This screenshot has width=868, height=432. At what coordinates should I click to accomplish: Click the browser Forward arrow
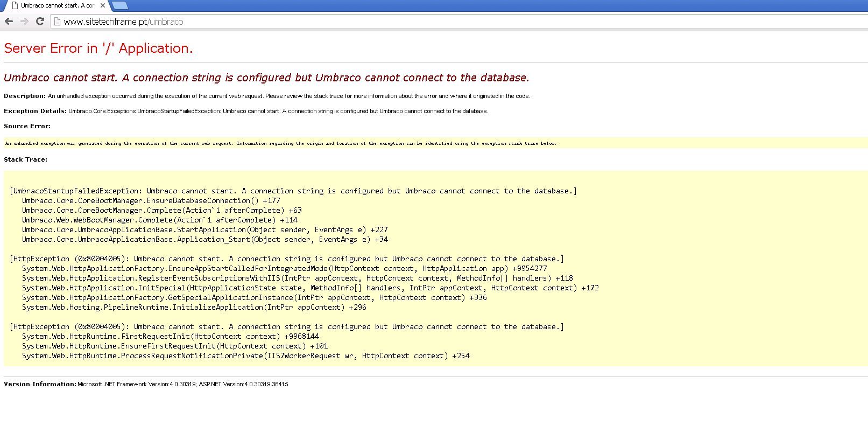[x=24, y=22]
